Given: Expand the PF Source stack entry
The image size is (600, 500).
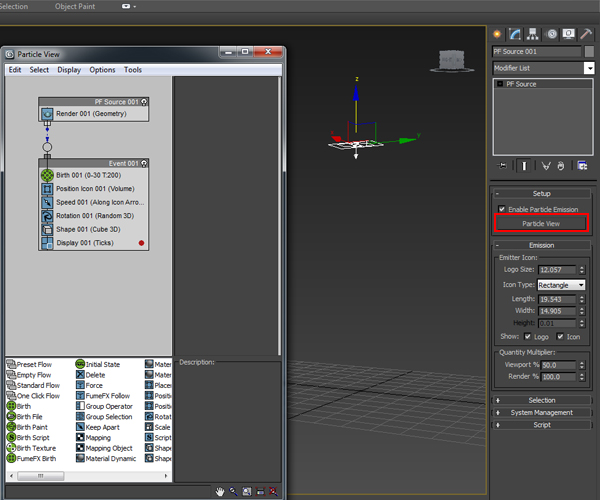Looking at the screenshot, I should click(x=500, y=84).
